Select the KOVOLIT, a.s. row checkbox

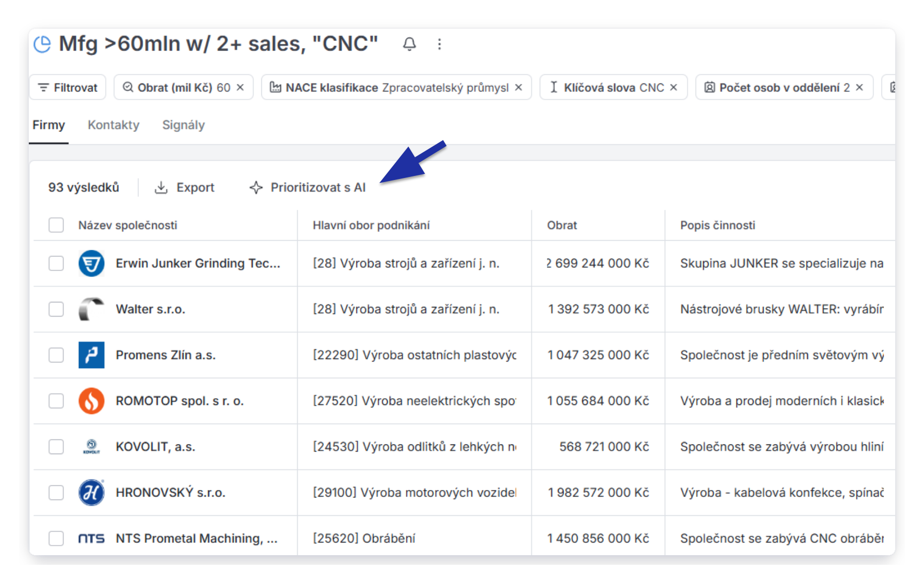coord(56,447)
